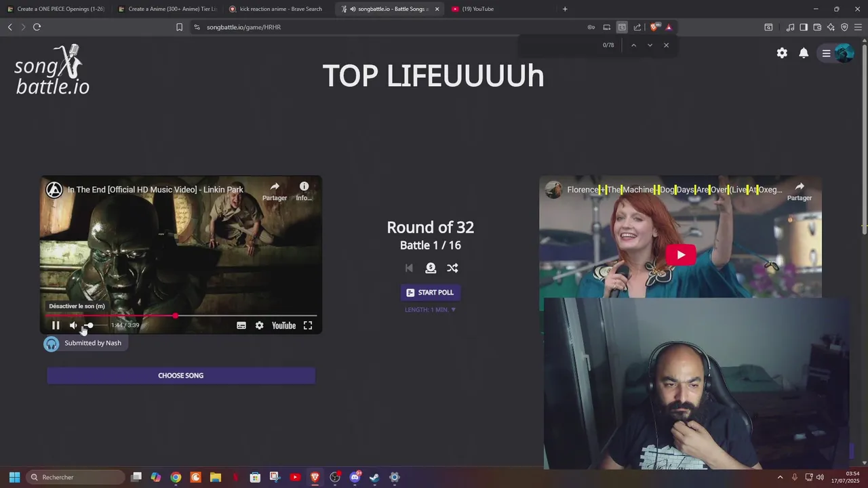This screenshot has height=488, width=868.
Task: Open songbattle.io home via logo
Action: click(x=52, y=70)
